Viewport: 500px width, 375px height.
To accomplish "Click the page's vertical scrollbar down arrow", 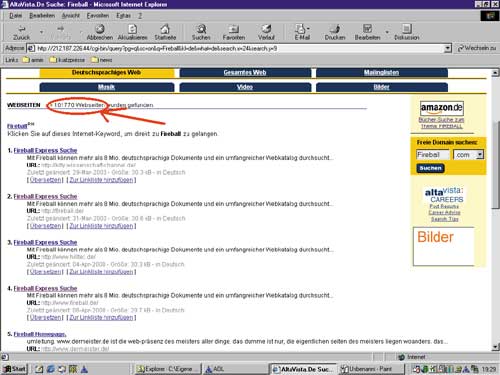I will click(495, 347).
